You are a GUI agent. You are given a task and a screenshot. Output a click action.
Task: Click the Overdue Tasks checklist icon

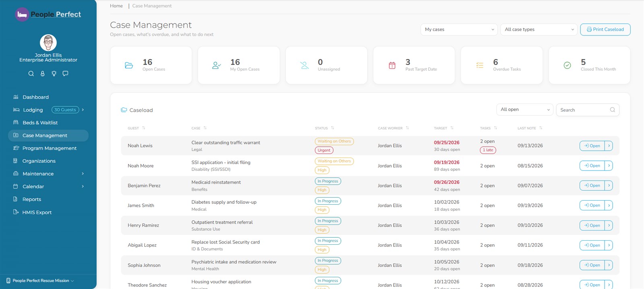(x=480, y=65)
